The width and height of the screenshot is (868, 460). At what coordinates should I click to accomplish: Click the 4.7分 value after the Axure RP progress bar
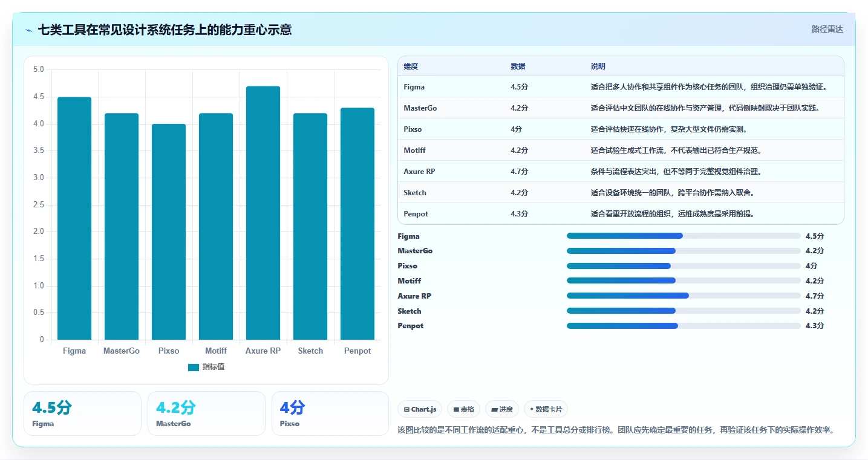815,296
